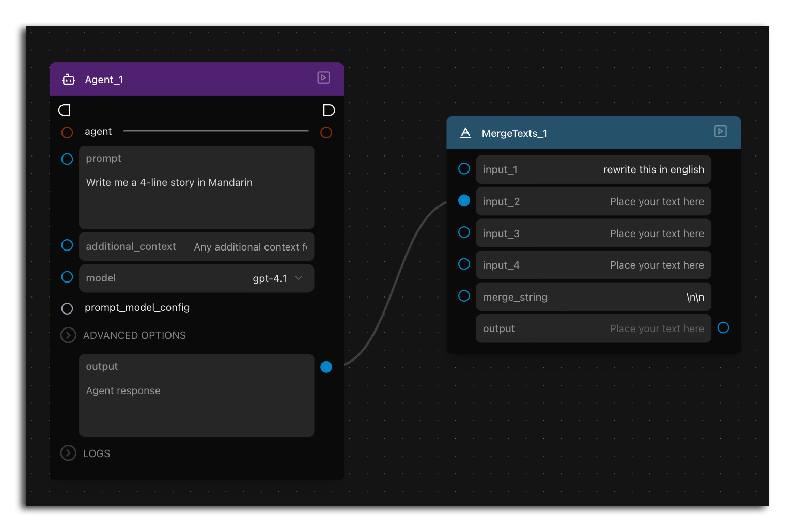
Task: Click the MergeTexts_1 text icon
Action: click(465, 133)
